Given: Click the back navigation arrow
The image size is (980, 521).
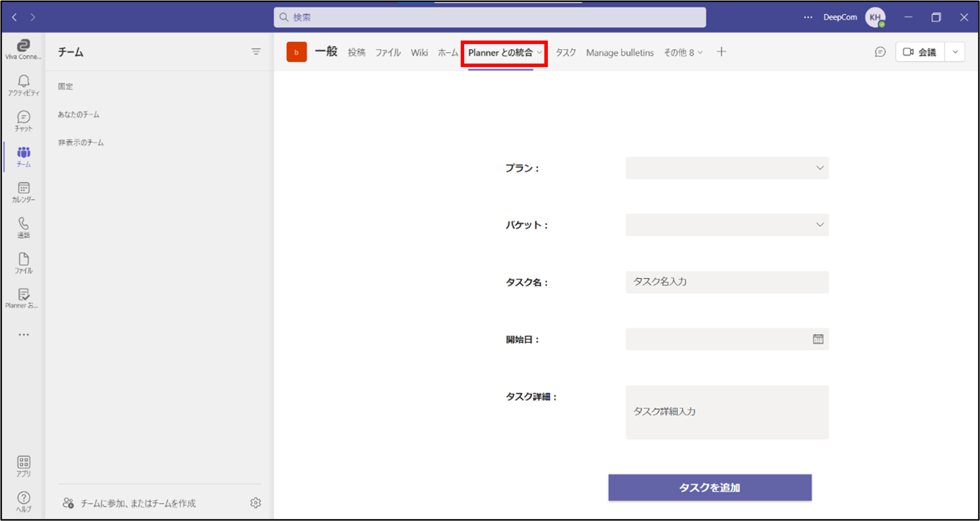Looking at the screenshot, I should point(15,18).
